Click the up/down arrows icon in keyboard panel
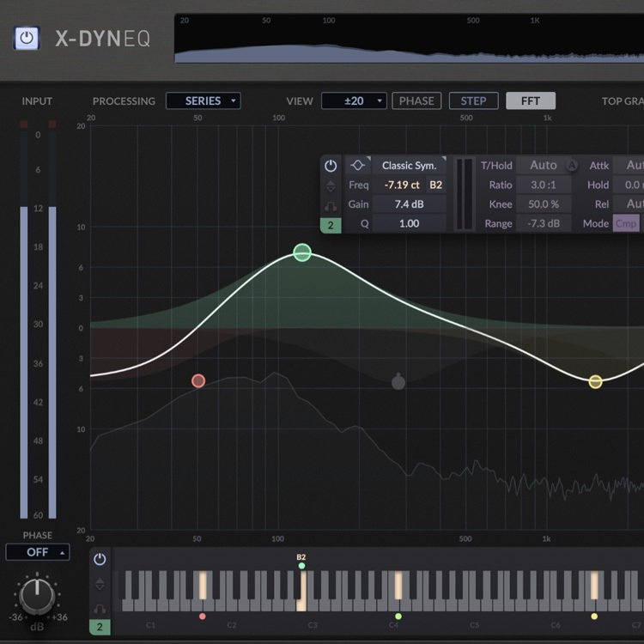Viewport: 644px width, 644px height. pos(100,584)
